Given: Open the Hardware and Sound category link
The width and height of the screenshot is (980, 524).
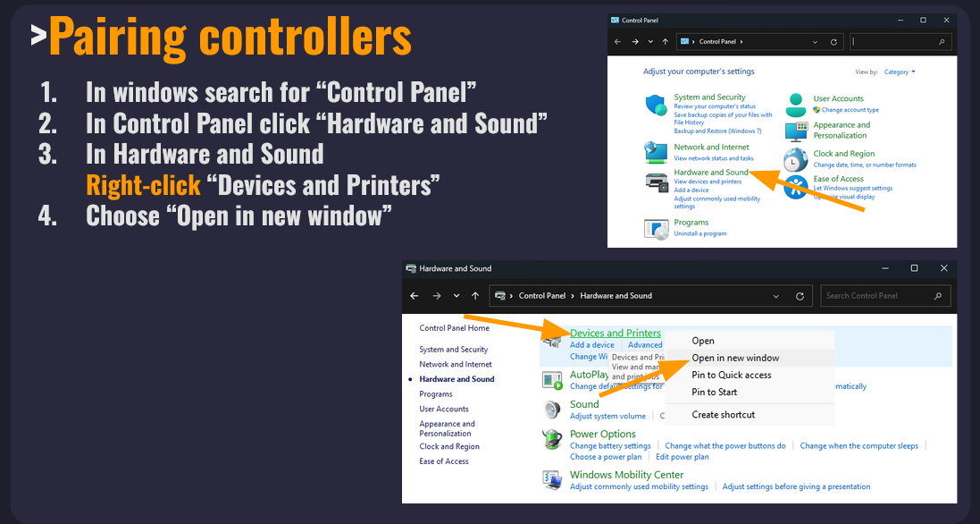Looking at the screenshot, I should click(x=710, y=172).
